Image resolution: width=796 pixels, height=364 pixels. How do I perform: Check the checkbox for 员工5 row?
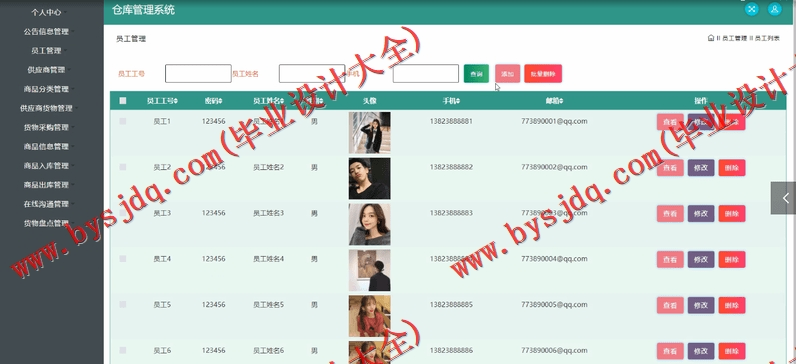pyautogui.click(x=123, y=304)
